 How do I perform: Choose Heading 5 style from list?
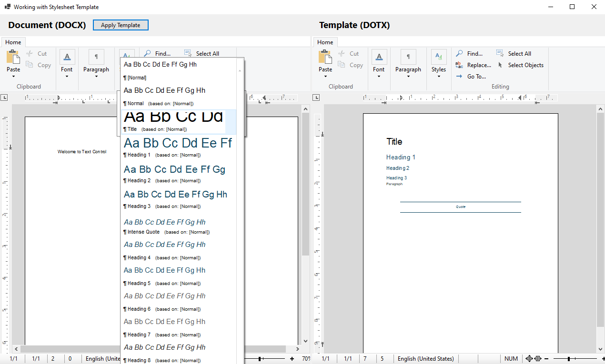point(179,276)
